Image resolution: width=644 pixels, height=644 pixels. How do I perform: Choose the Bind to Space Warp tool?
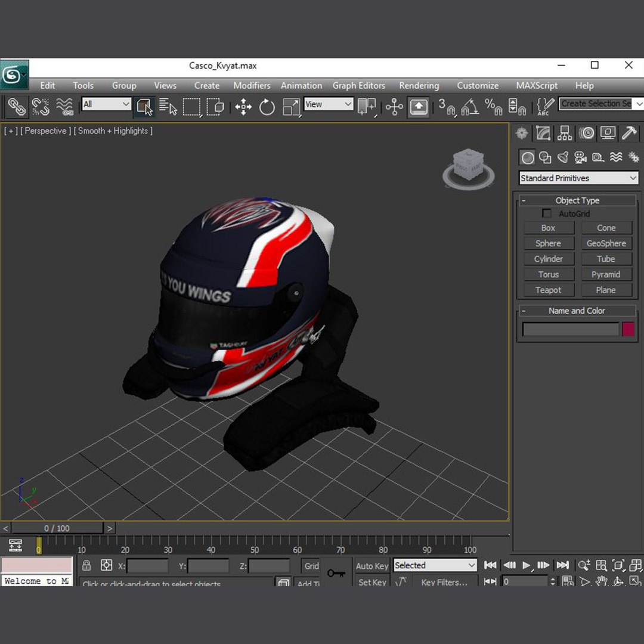click(64, 106)
